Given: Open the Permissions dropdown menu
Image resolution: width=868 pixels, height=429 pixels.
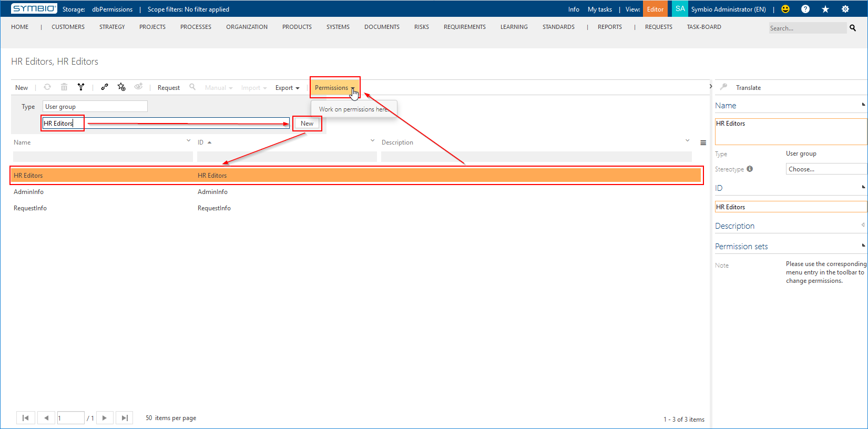Looking at the screenshot, I should [335, 88].
